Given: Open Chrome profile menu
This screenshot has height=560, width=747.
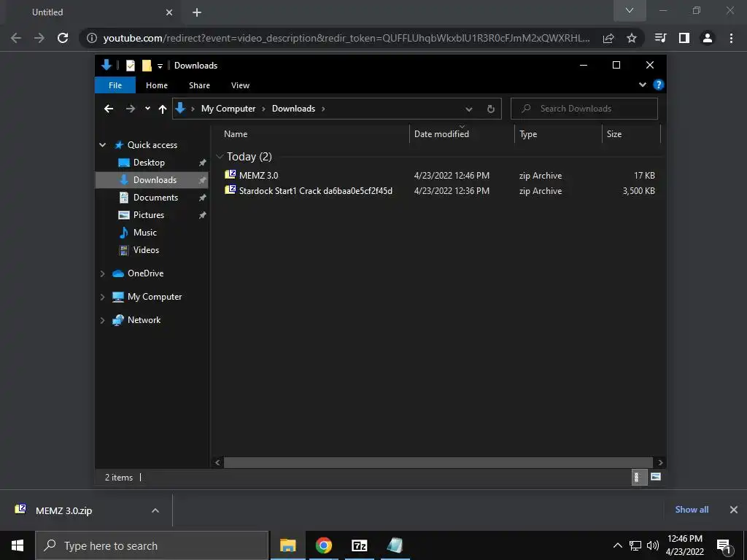Looking at the screenshot, I should (x=708, y=38).
